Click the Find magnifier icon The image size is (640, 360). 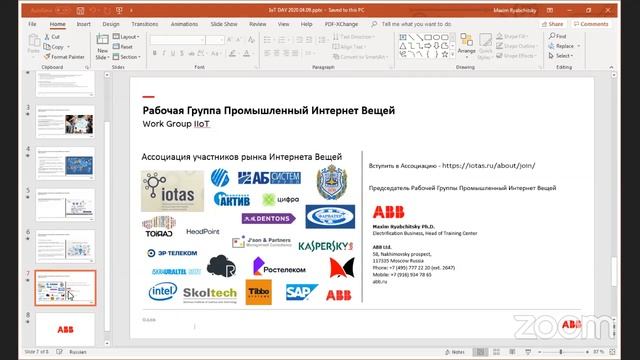coord(552,36)
